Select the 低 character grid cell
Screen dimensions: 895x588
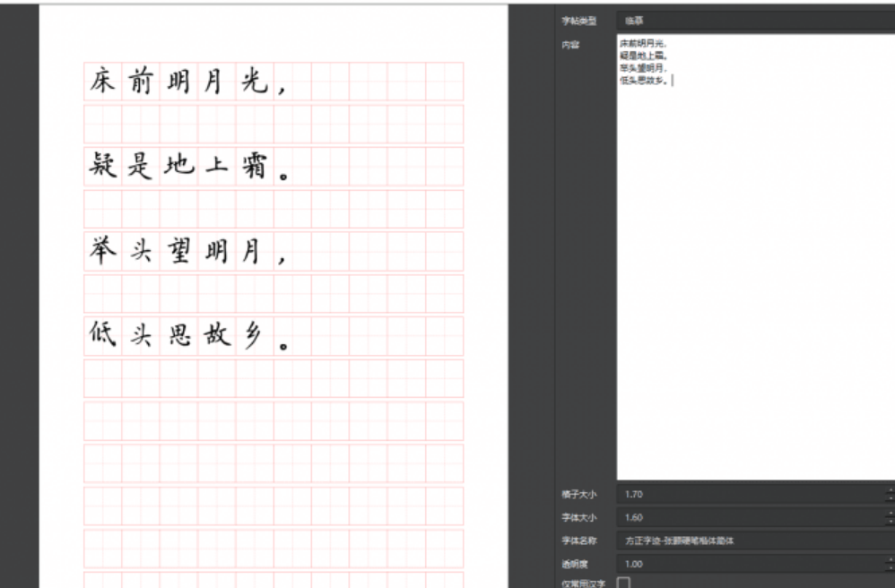coord(103,336)
